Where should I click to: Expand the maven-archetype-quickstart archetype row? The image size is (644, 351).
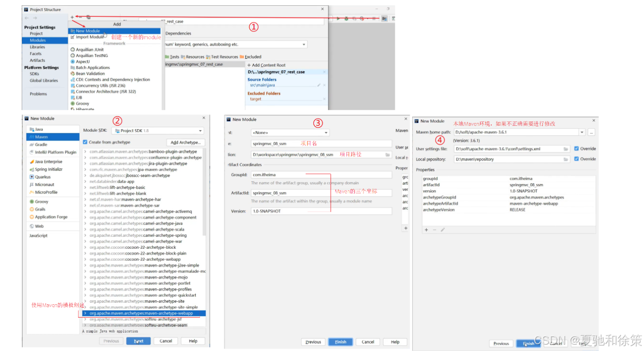[x=86, y=295]
